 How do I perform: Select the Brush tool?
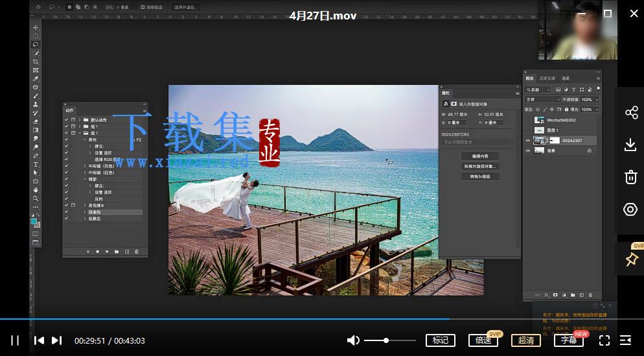(x=36, y=96)
